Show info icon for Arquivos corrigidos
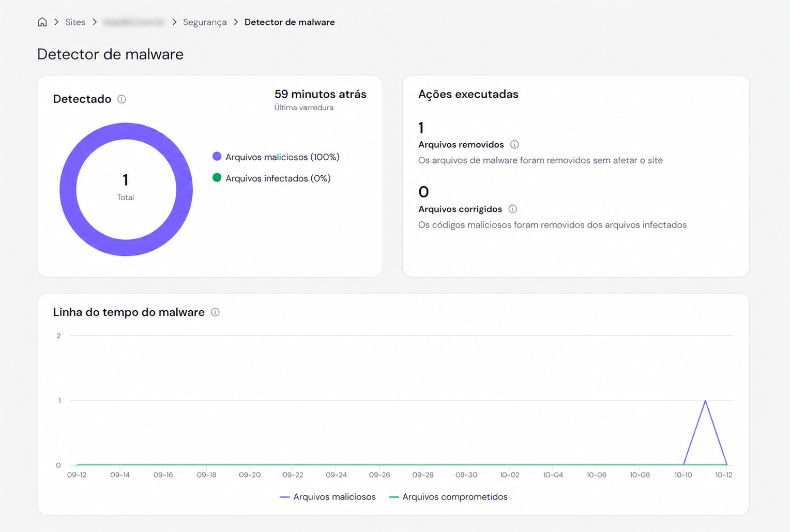This screenshot has width=790, height=532. click(x=512, y=209)
